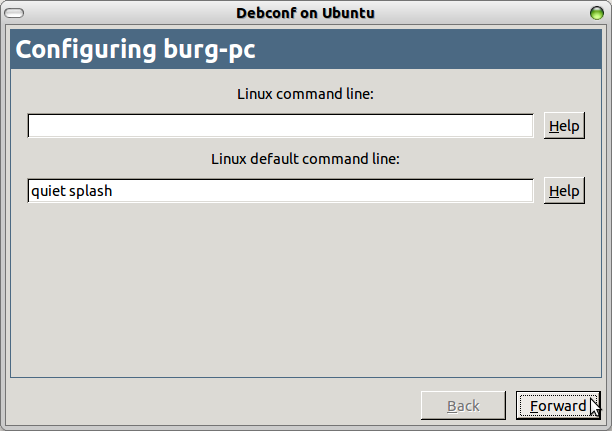Click the "Linux command line:" label

pos(305,95)
